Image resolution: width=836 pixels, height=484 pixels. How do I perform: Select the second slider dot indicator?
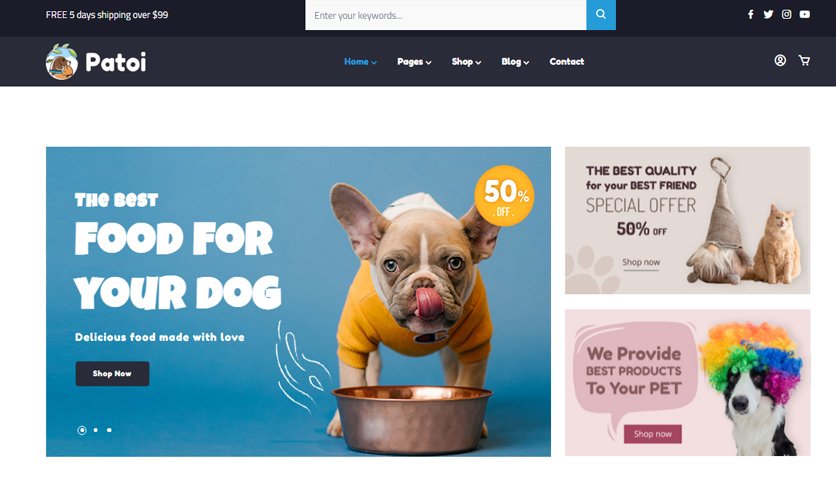(95, 430)
